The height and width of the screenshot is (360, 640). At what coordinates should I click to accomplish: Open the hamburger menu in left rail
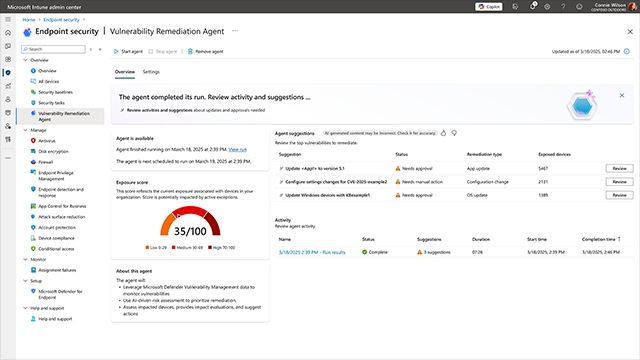coord(8,20)
